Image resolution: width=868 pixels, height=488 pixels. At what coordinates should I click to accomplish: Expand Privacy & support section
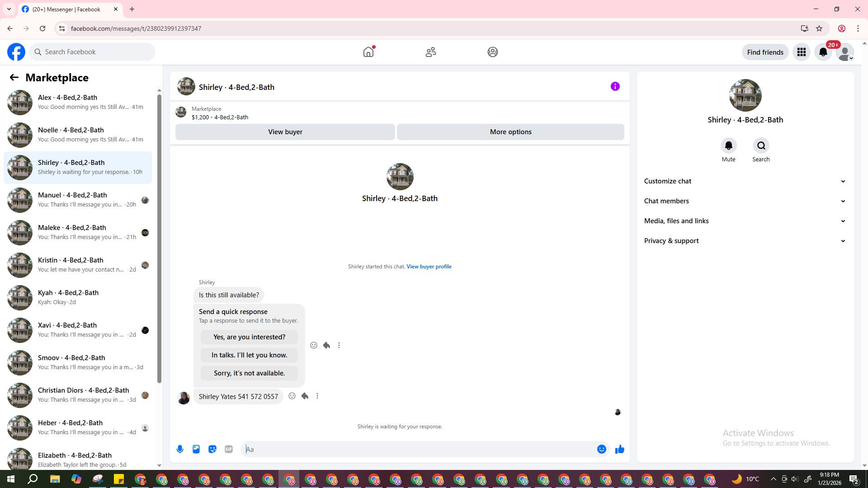745,241
